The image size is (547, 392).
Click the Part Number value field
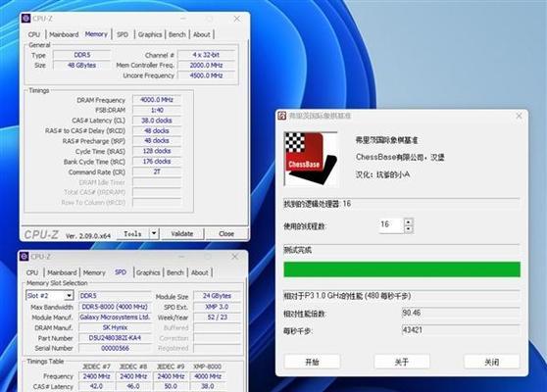click(115, 338)
